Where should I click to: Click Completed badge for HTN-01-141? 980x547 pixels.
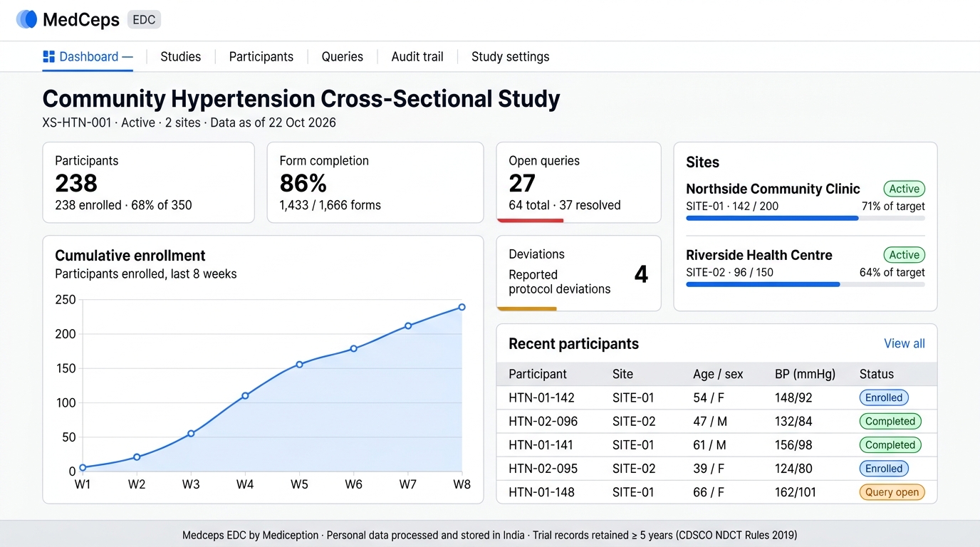coord(890,444)
